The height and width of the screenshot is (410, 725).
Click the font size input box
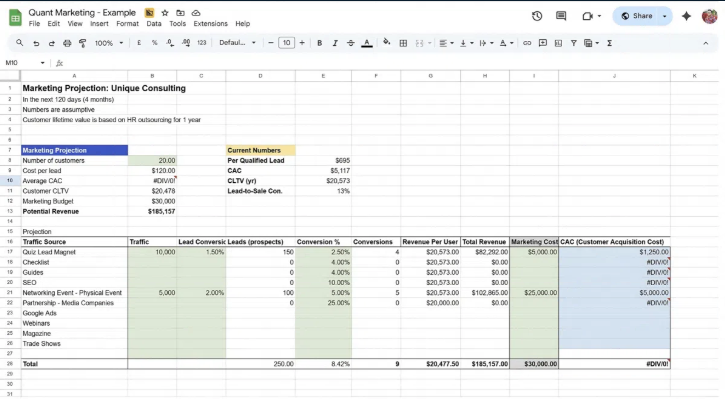(286, 43)
